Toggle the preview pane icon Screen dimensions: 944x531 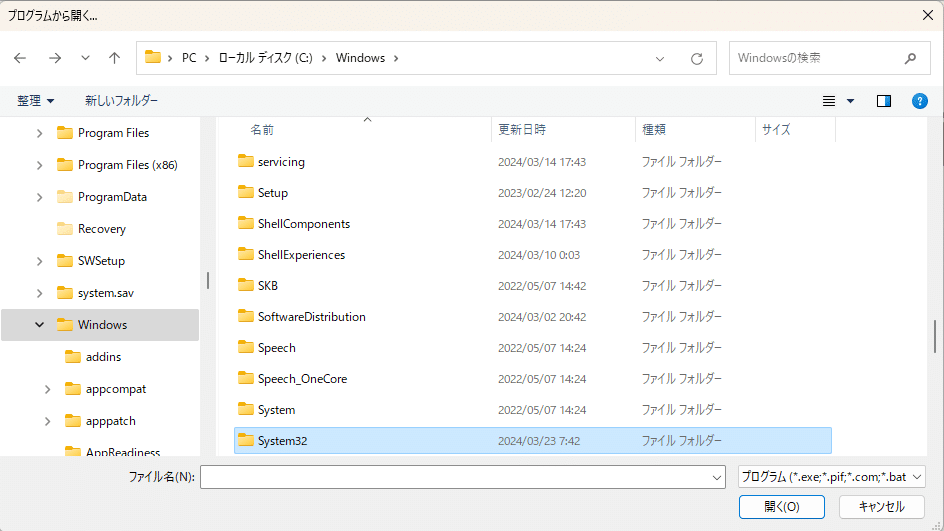coord(883,101)
